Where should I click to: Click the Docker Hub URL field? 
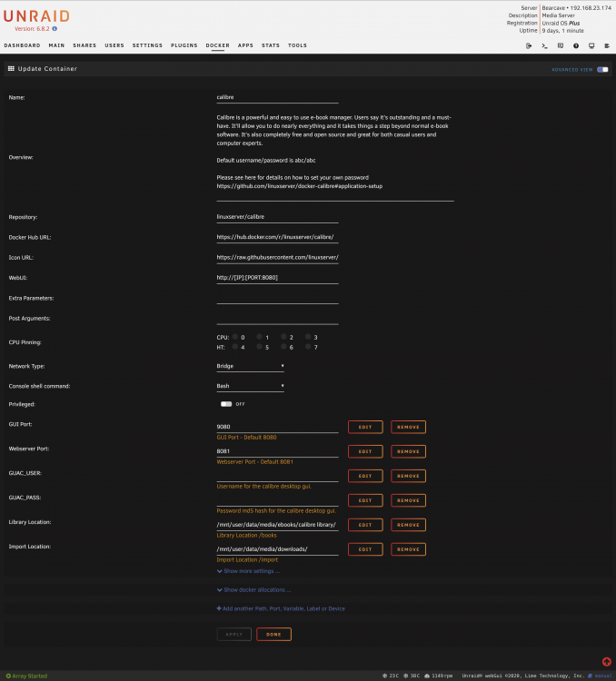click(x=277, y=237)
